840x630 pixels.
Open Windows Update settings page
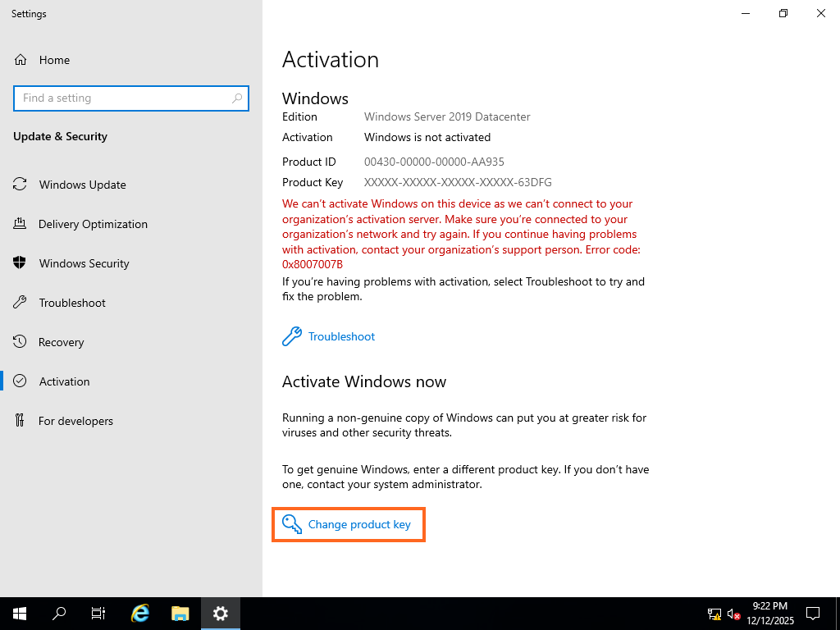(82, 185)
